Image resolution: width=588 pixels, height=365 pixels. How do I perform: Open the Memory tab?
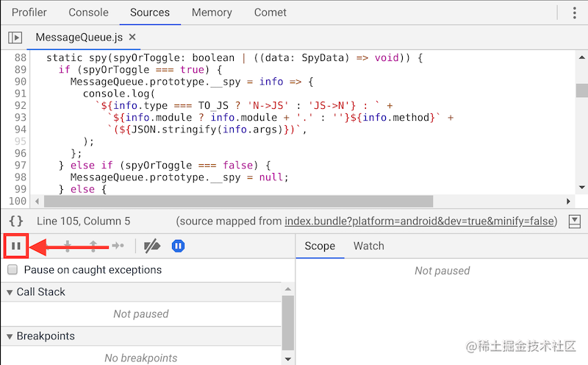[x=212, y=13]
